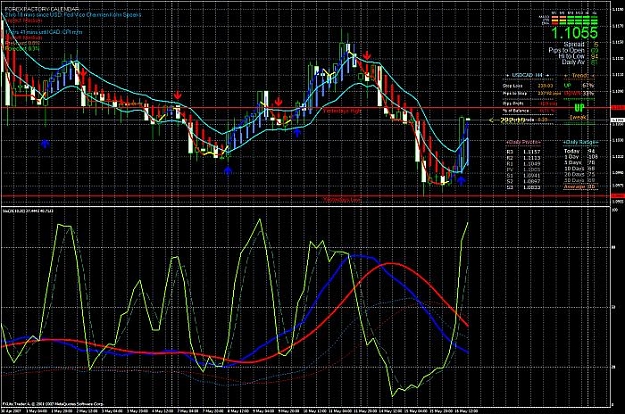This screenshot has height=414, width=625.
Task: Click the 50 Days range row
Action: coord(580,180)
